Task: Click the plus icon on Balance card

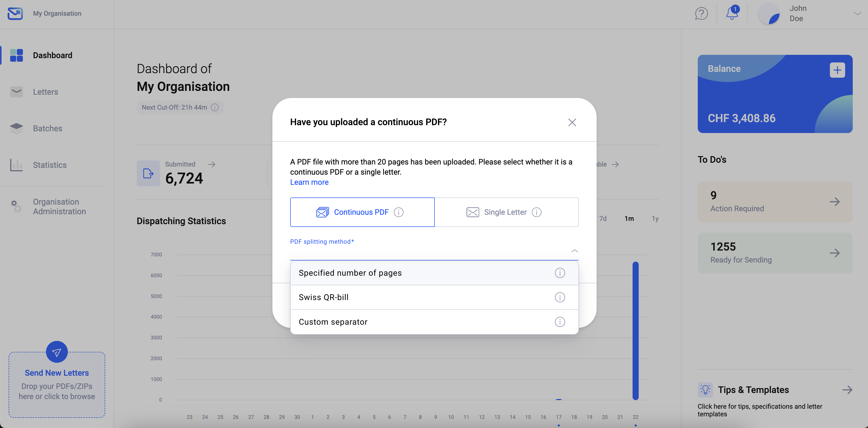Action: pos(837,70)
